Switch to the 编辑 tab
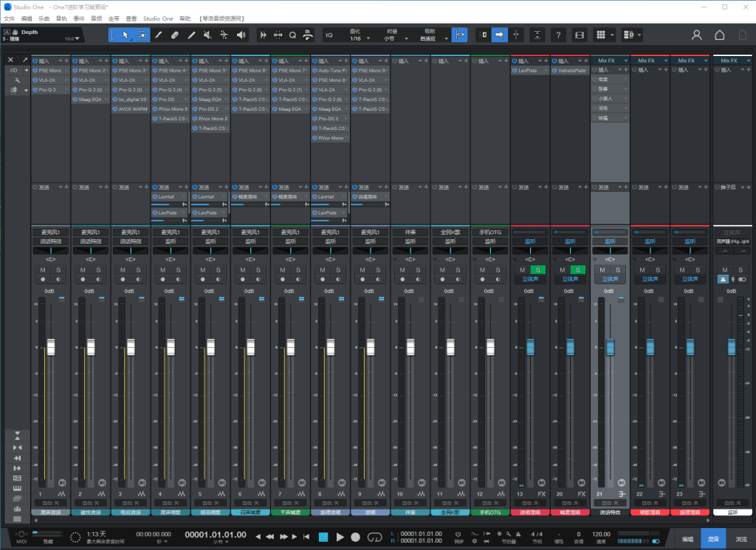The image size is (756, 550). click(687, 539)
